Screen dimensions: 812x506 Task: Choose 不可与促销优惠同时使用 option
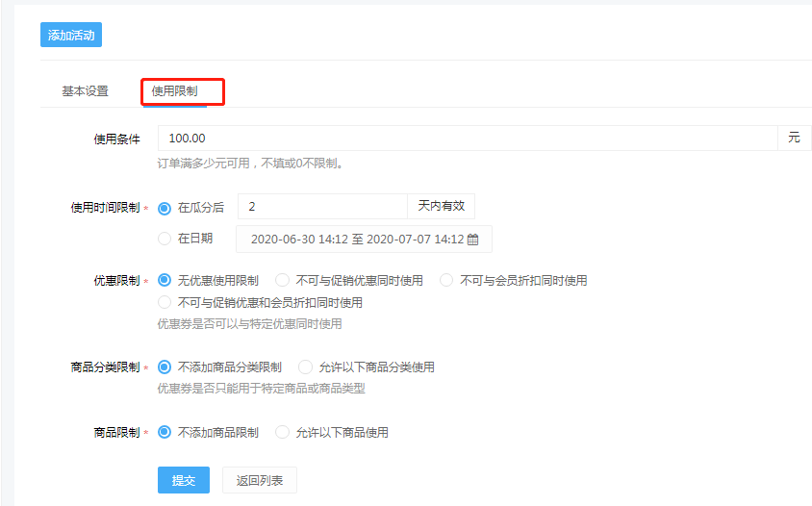click(282, 280)
